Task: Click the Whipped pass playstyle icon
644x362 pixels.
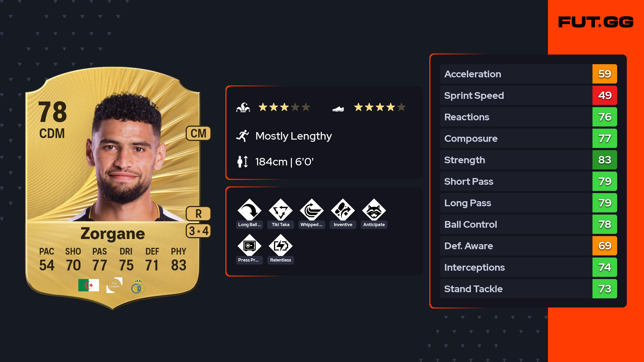Action: 312,210
